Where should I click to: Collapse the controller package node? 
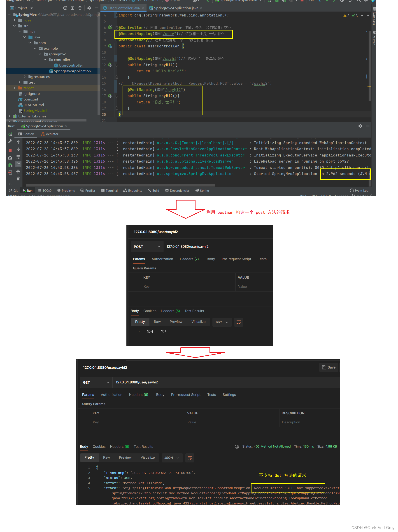click(45, 60)
